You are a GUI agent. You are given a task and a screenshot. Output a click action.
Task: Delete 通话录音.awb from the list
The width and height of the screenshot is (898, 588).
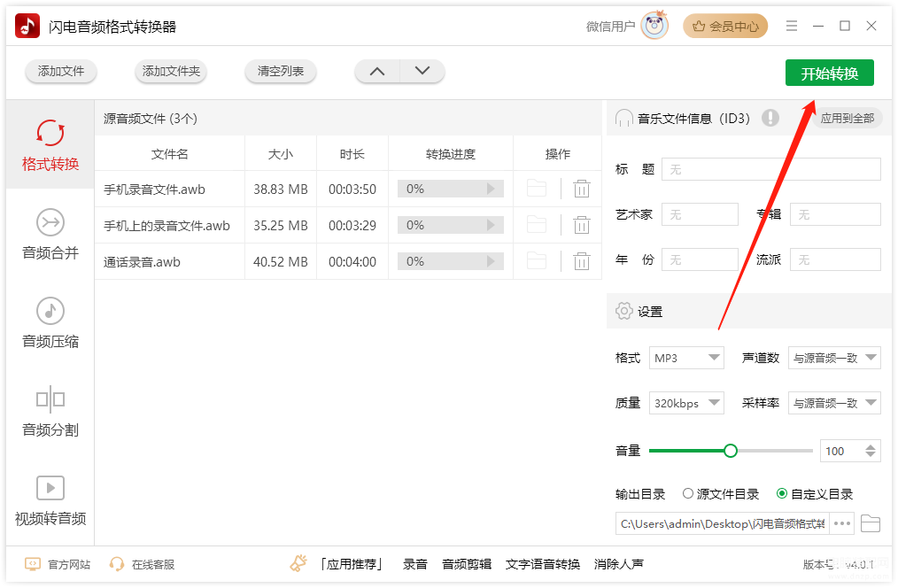click(581, 261)
